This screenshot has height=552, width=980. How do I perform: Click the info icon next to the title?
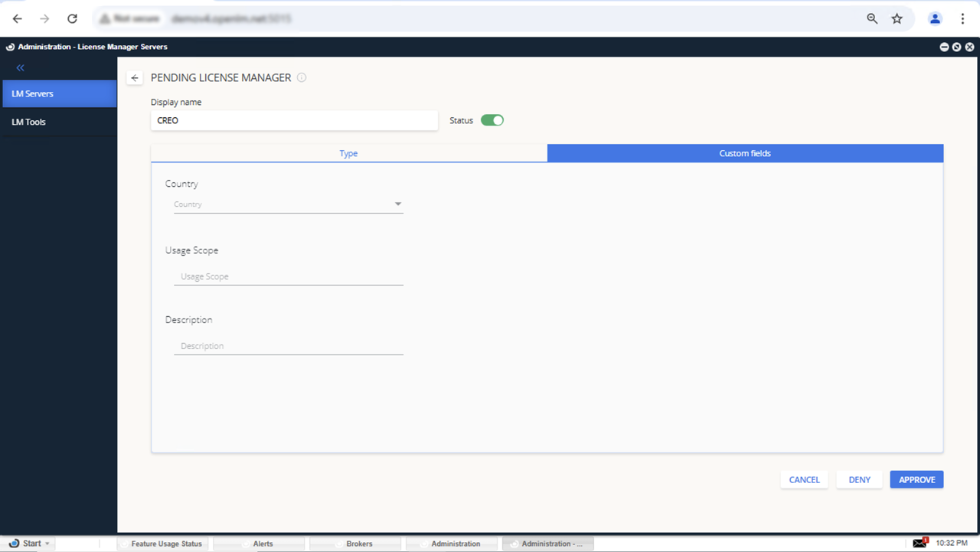tap(302, 77)
